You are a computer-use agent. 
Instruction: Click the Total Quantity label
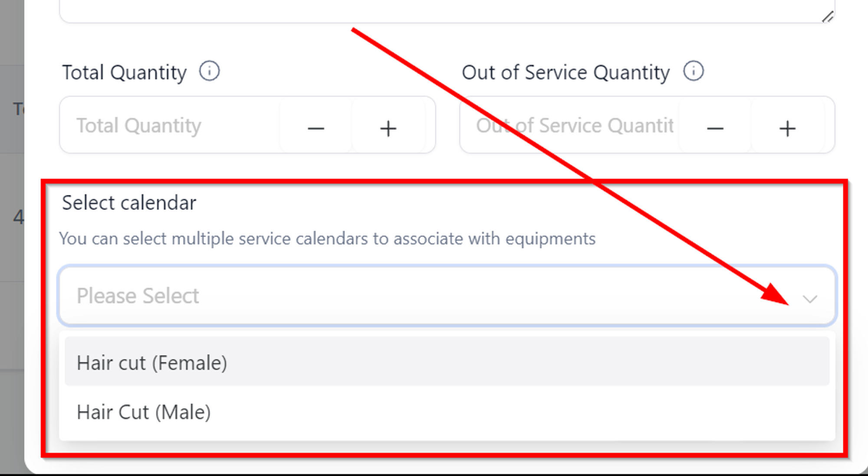pos(124,72)
